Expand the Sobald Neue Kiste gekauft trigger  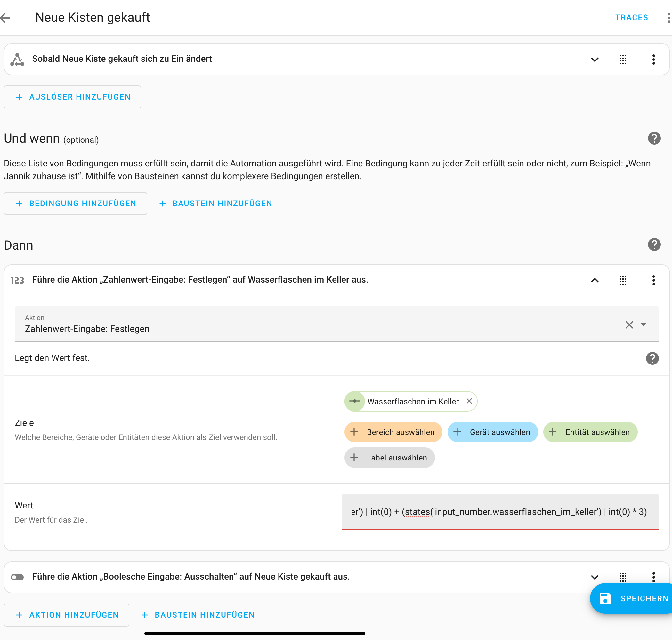pos(595,60)
